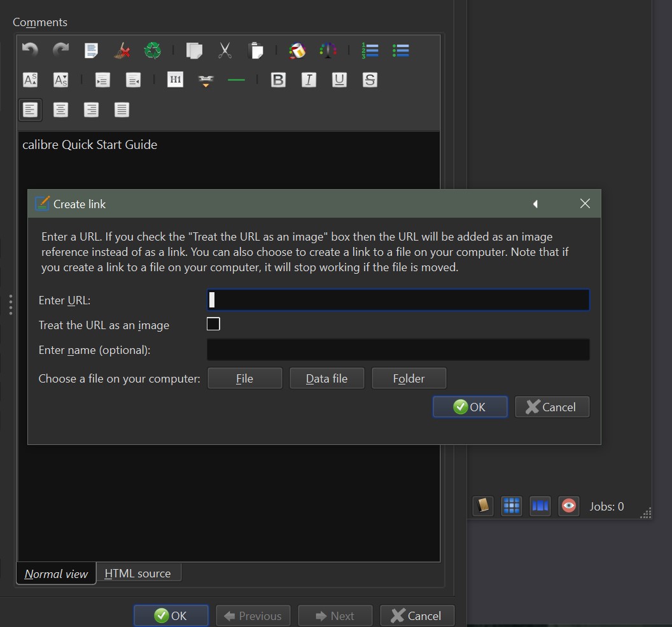Click Next in the metadata editor
This screenshot has height=627, width=672.
[x=335, y=616]
